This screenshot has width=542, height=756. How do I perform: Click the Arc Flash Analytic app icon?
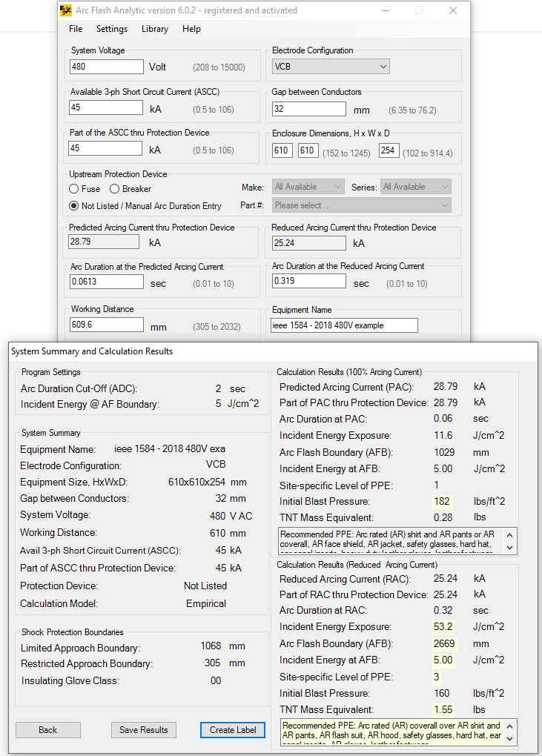[66, 10]
